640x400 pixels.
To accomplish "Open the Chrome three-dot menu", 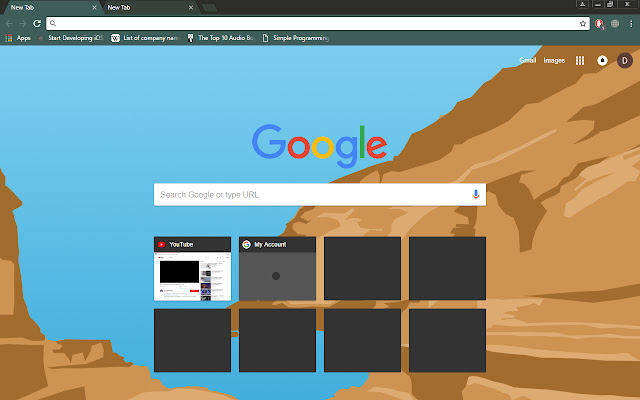I will 631,24.
